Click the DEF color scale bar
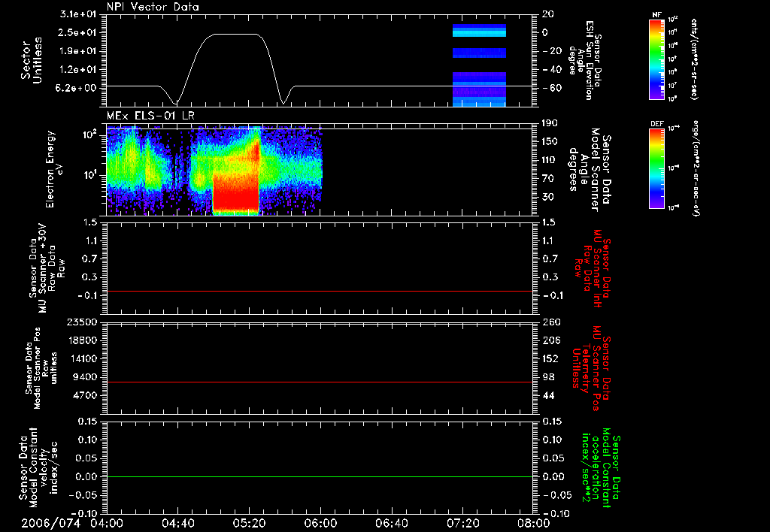770x532 pixels. 657,168
